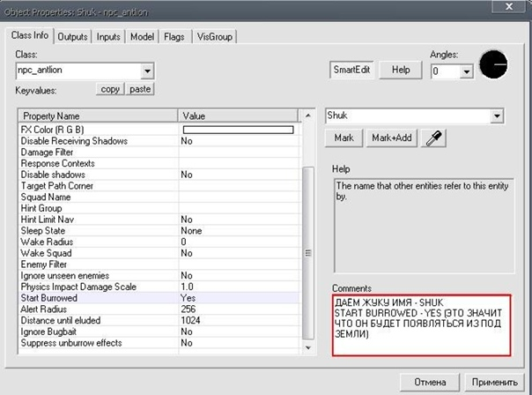Select the Physics Impact Damage Scale row
532x395 pixels.
coord(159,287)
